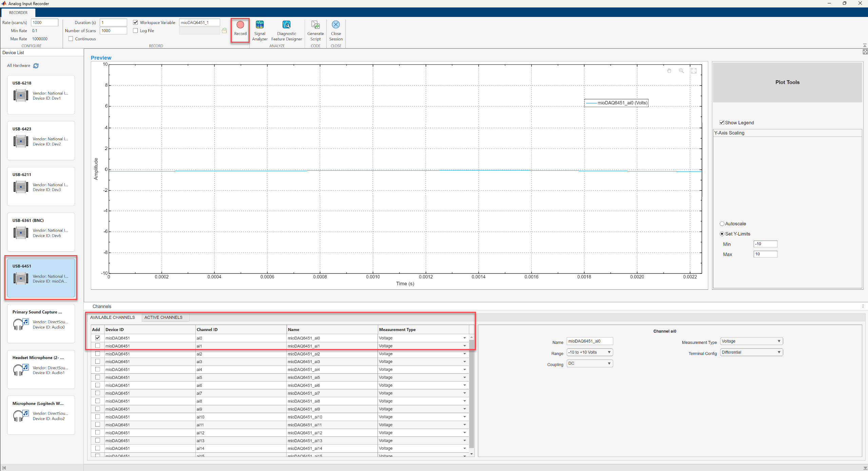Select the RECORDER ribbon tab
The height and width of the screenshot is (471, 868).
pos(18,13)
